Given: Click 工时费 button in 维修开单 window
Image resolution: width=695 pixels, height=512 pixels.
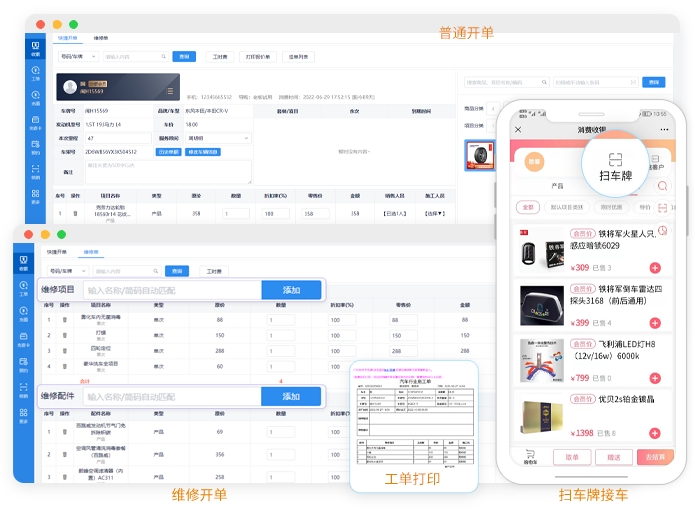Looking at the screenshot, I should click(x=214, y=271).
